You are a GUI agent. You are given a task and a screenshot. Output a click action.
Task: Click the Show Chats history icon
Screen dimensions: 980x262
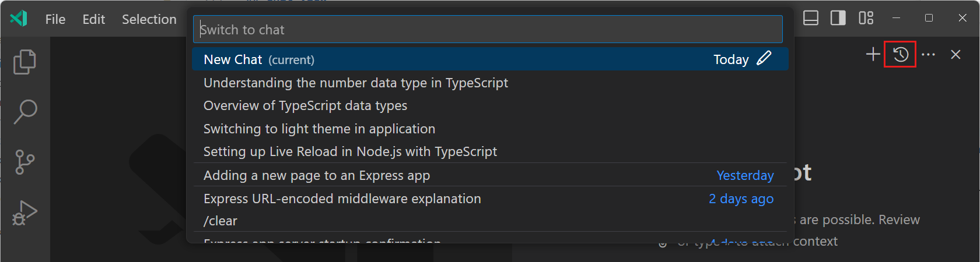tap(900, 55)
